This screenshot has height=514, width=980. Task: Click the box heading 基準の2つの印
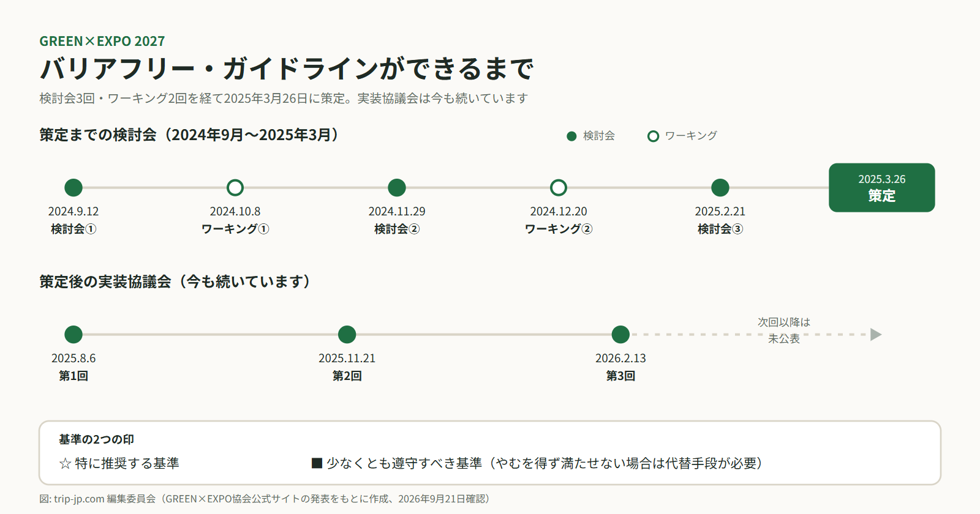click(x=96, y=439)
